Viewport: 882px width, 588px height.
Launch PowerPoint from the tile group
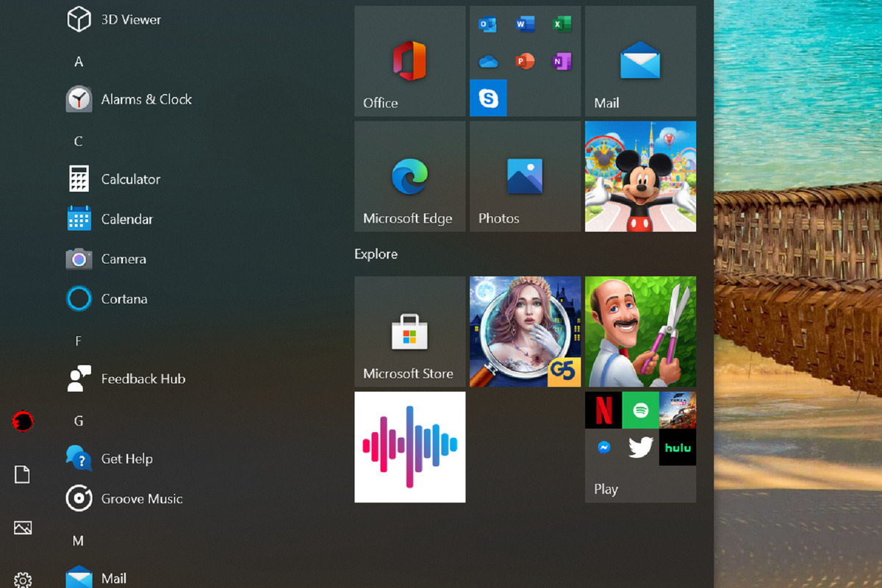[525, 61]
